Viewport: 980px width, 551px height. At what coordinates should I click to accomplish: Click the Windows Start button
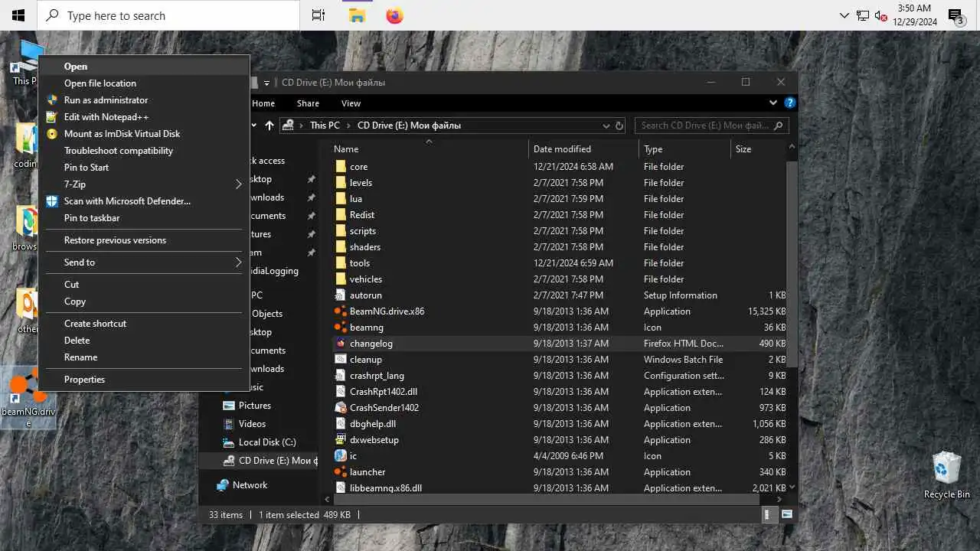18,15
